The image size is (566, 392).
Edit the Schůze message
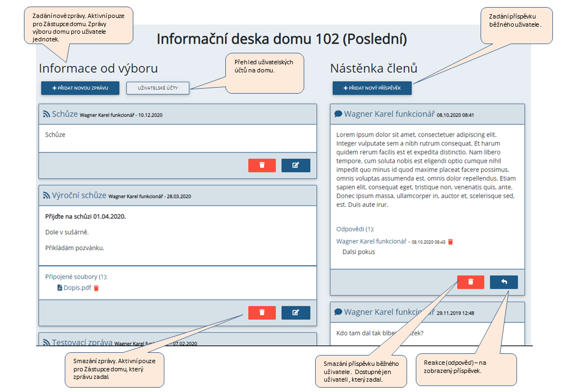296,166
